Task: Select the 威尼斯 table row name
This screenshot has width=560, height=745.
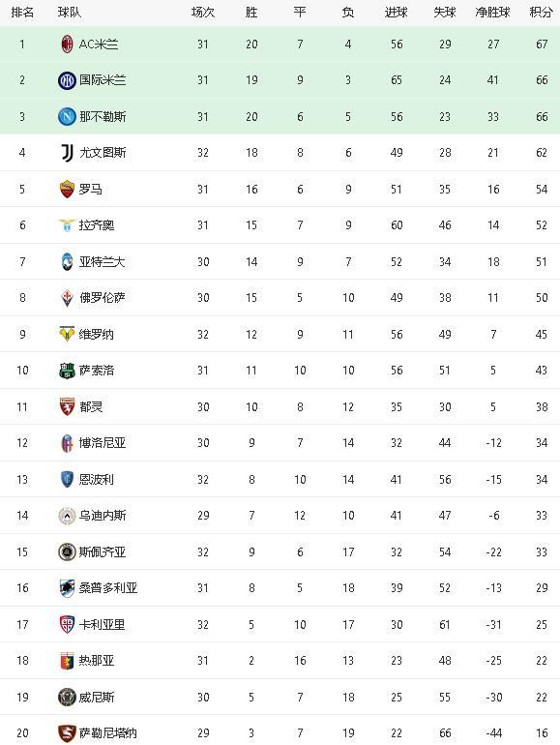Action: [97, 697]
